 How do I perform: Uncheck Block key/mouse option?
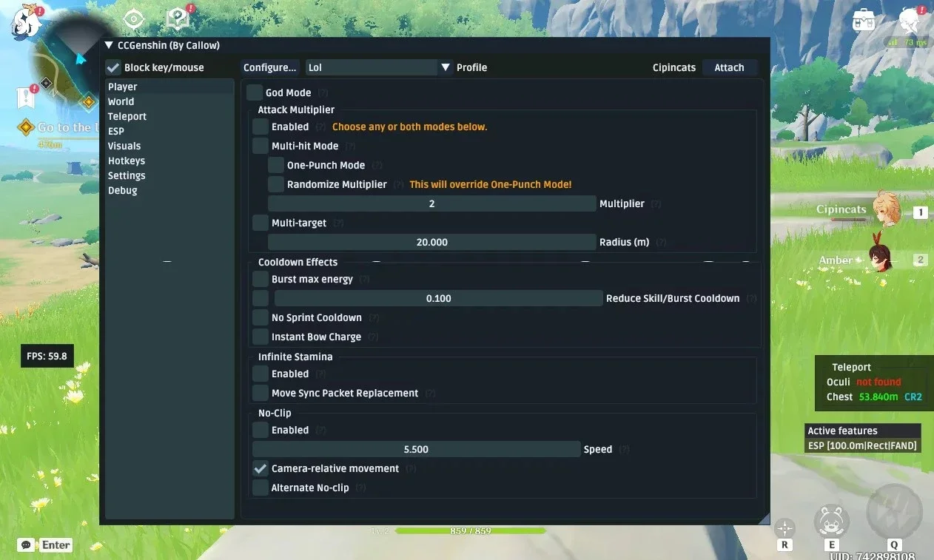click(x=113, y=67)
